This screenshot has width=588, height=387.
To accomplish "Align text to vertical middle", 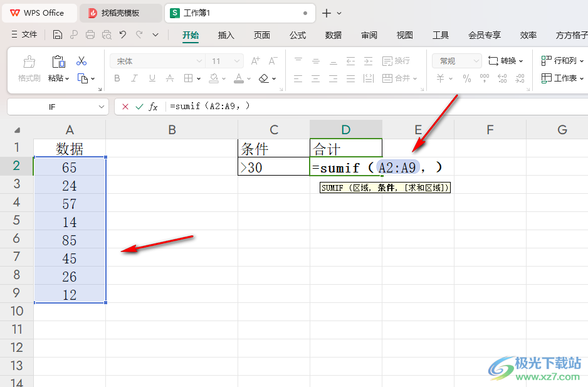I will (316, 61).
